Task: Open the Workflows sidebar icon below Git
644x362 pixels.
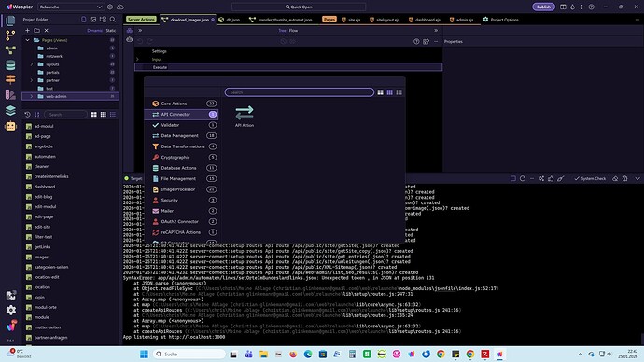Action: [10, 50]
